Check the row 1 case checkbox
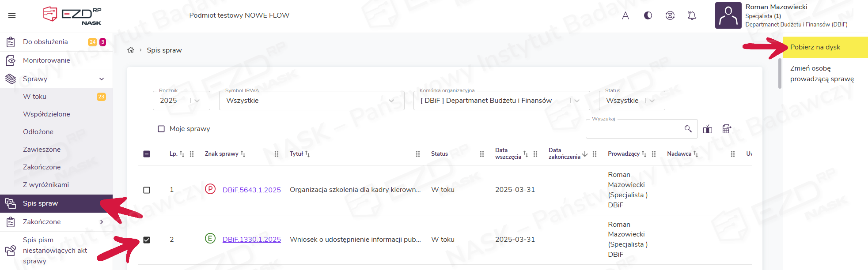 click(x=147, y=190)
